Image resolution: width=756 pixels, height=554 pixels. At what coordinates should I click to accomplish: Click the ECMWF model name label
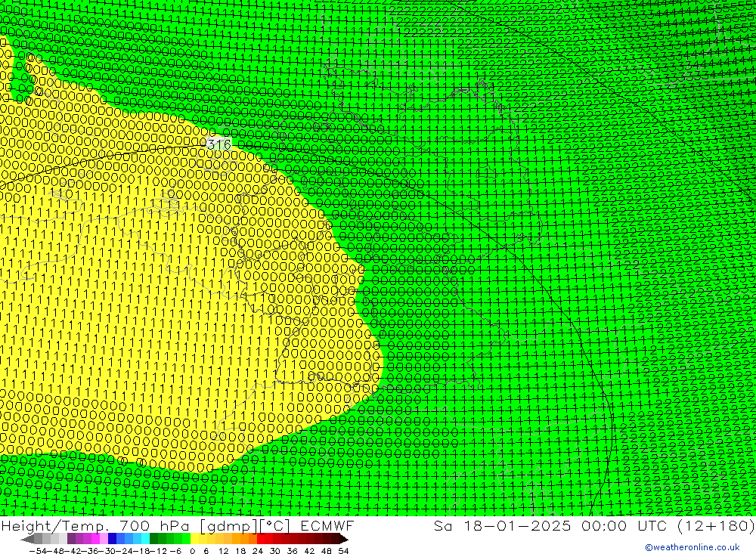327,525
